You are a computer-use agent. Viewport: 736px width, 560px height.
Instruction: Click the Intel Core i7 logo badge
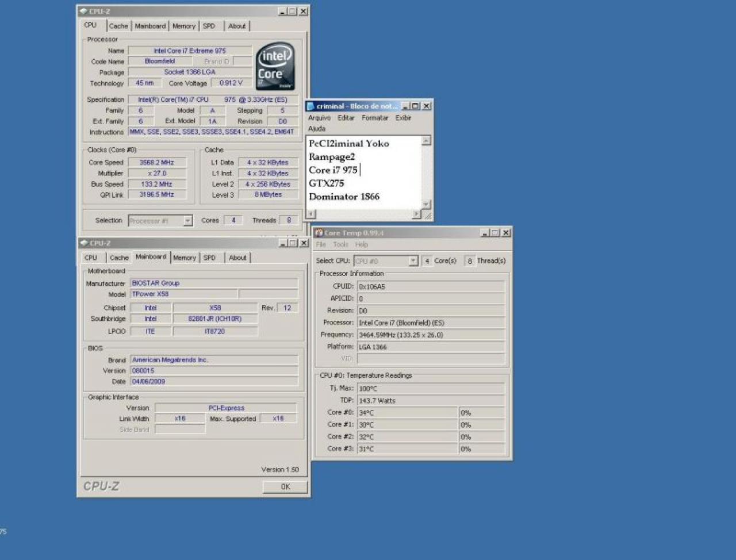275,66
